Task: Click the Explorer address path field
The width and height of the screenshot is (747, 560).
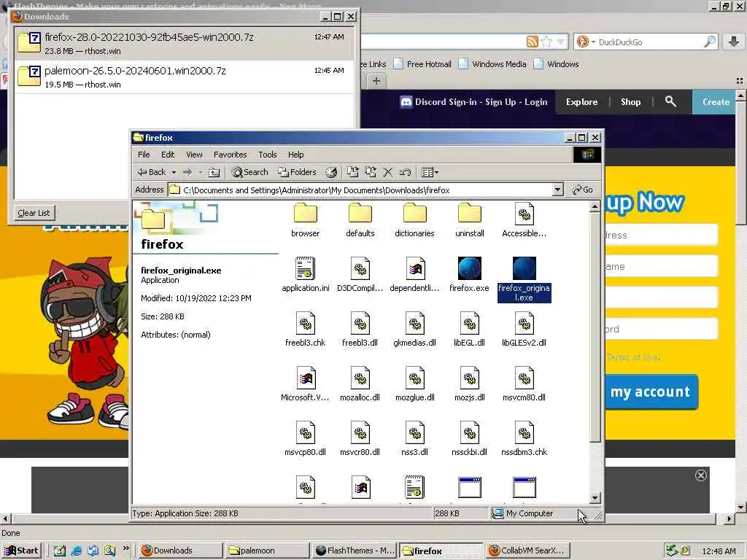Action: 366,190
